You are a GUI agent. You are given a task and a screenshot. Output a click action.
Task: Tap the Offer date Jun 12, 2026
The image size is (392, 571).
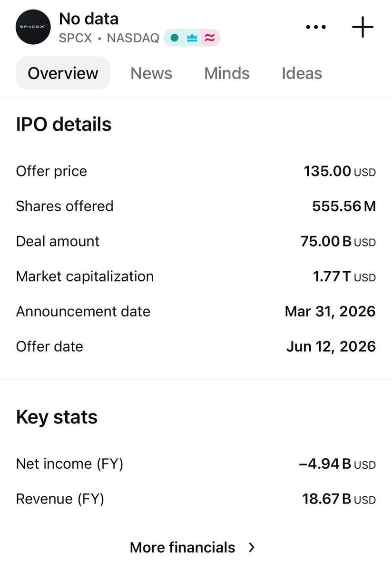click(x=331, y=346)
